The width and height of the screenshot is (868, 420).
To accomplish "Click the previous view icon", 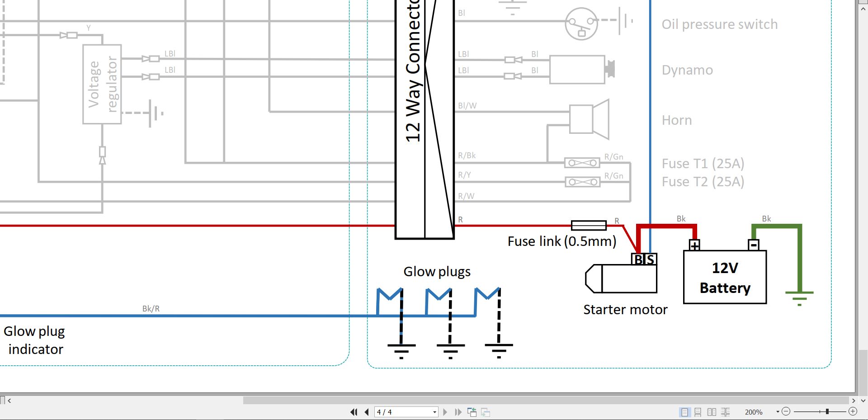I will [472, 412].
